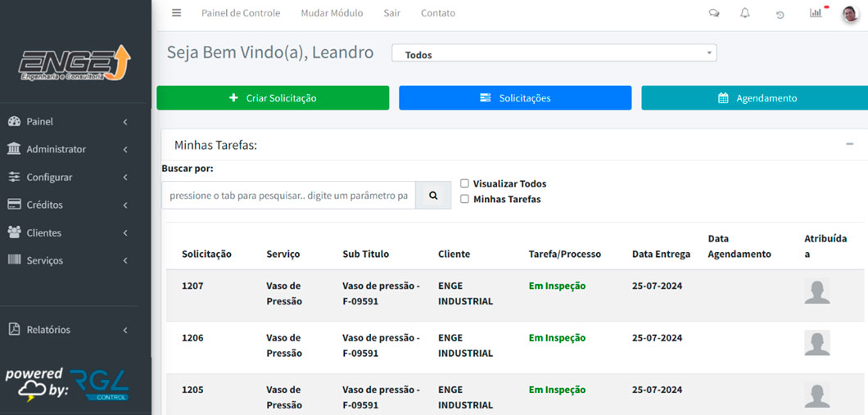868x415 pixels.
Task: Select Mudar Módulo in top menu
Action: pyautogui.click(x=332, y=13)
